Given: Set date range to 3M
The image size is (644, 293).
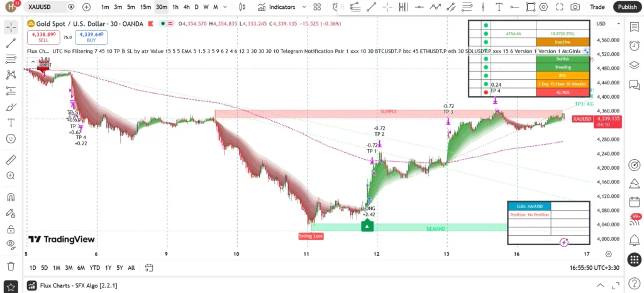Looking at the screenshot, I should coord(69,268).
